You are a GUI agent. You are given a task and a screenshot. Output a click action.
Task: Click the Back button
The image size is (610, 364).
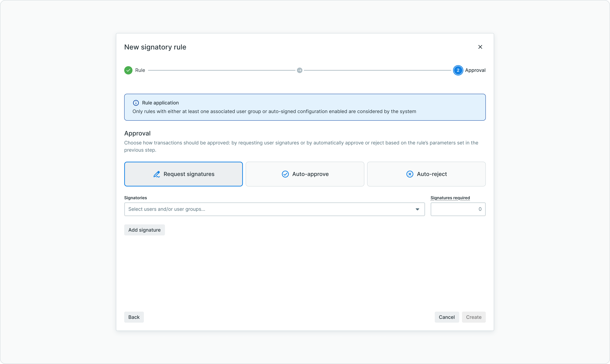pos(134,317)
